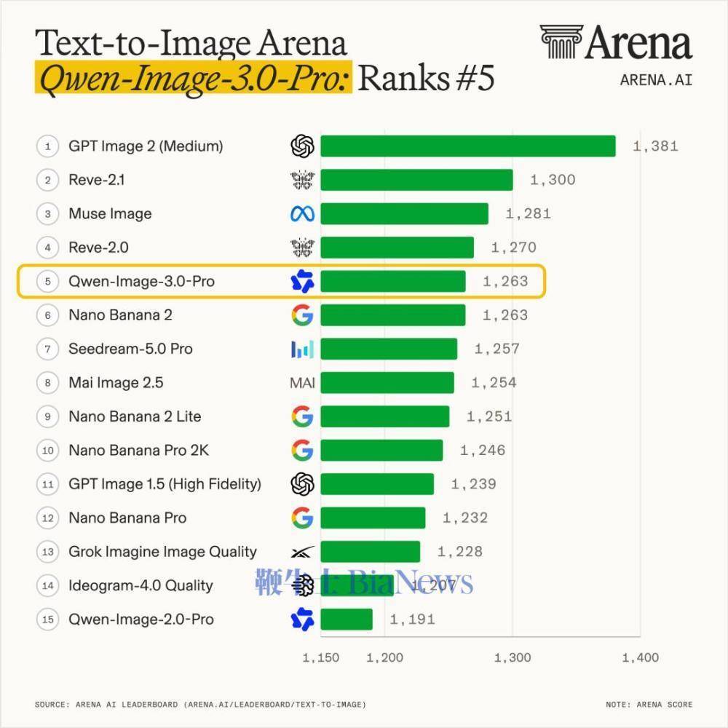Click the green bar for Reve-2.0
The width and height of the screenshot is (728, 728).
397,248
